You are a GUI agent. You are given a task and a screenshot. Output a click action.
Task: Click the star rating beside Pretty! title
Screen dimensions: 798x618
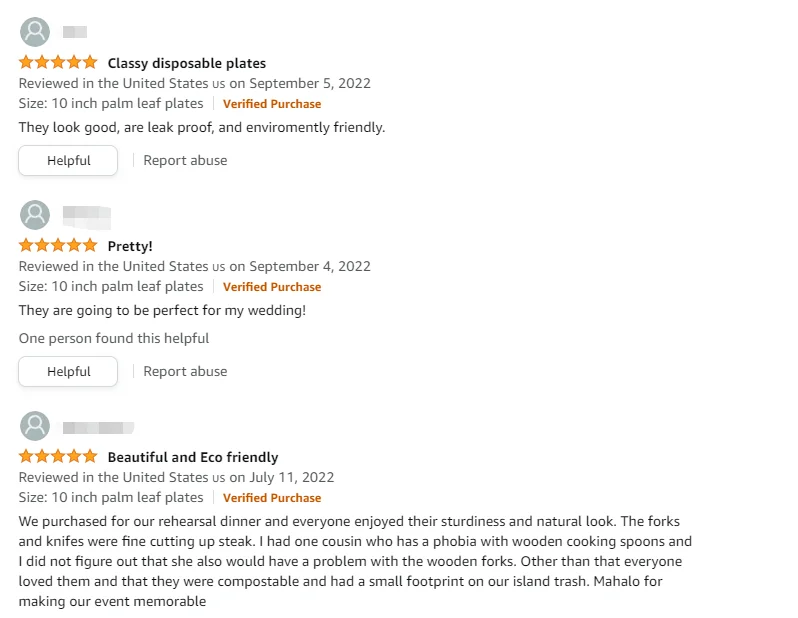point(58,246)
